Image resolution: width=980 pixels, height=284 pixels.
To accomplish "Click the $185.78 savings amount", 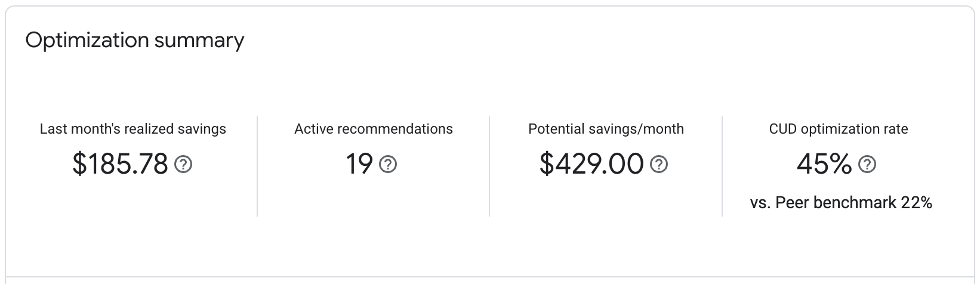I will 120,165.
